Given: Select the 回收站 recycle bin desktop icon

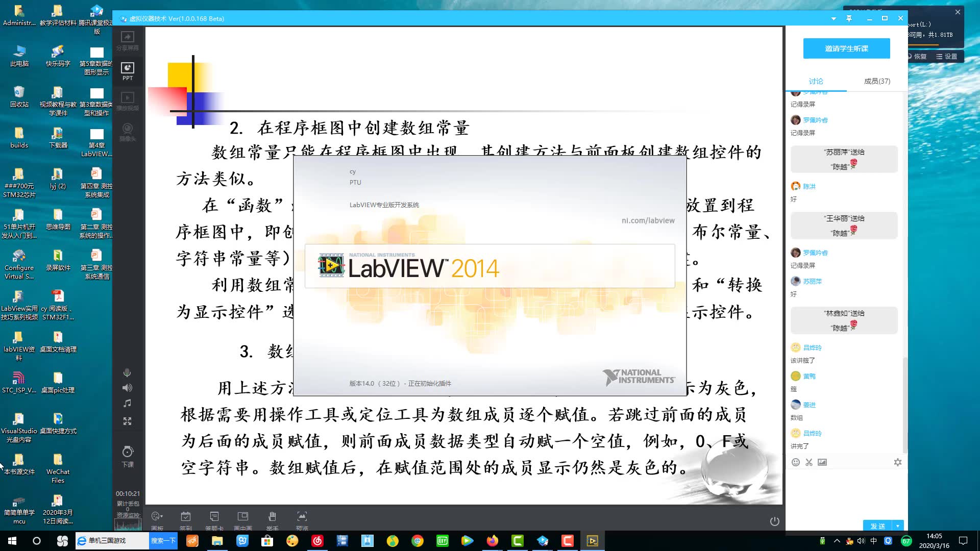Looking at the screenshot, I should (x=19, y=97).
